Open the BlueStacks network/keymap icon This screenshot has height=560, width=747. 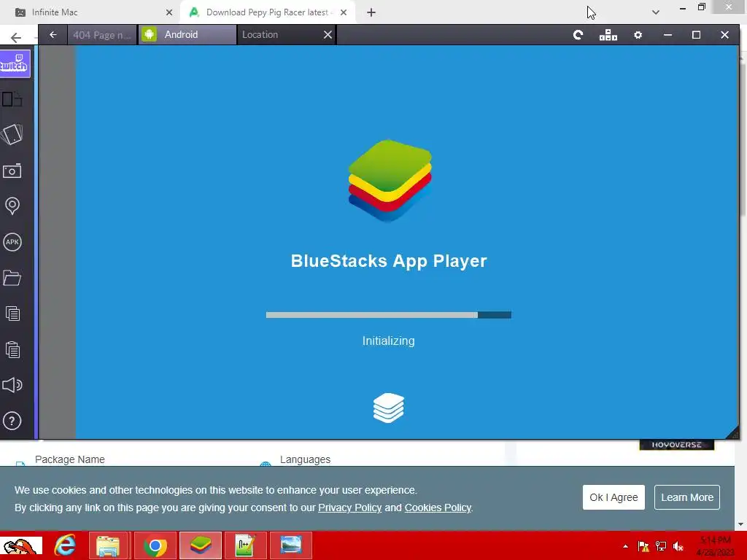pyautogui.click(x=608, y=35)
